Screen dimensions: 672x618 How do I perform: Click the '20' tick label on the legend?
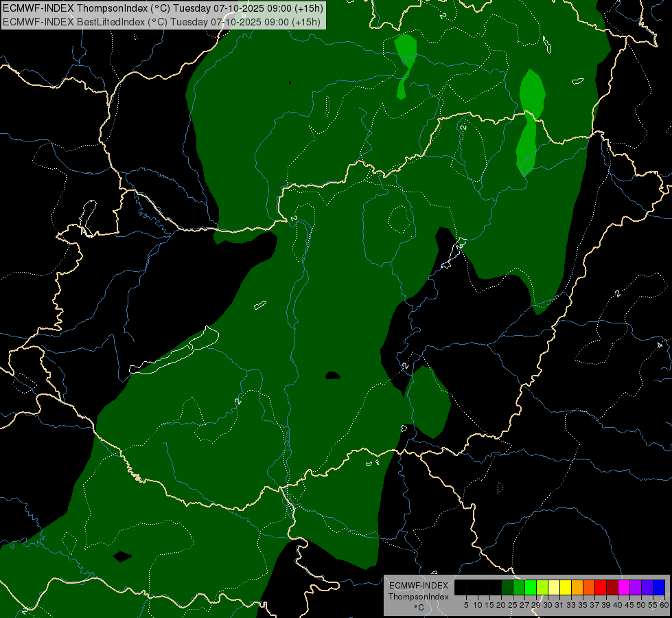(x=501, y=605)
